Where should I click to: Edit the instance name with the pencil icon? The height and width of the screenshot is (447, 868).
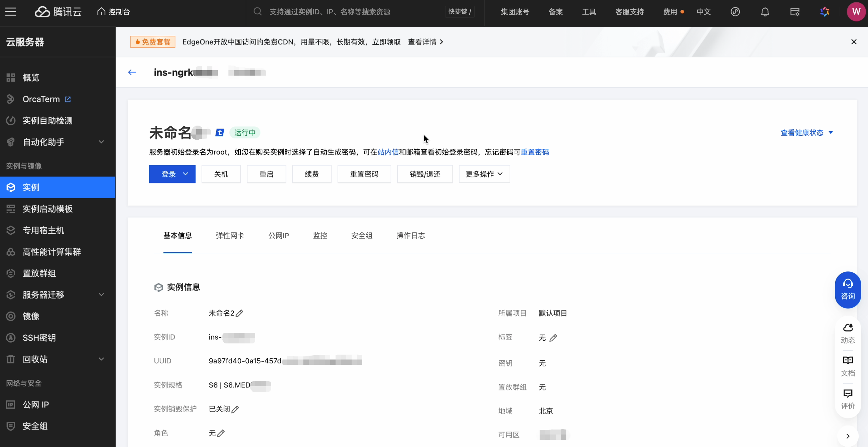click(239, 313)
